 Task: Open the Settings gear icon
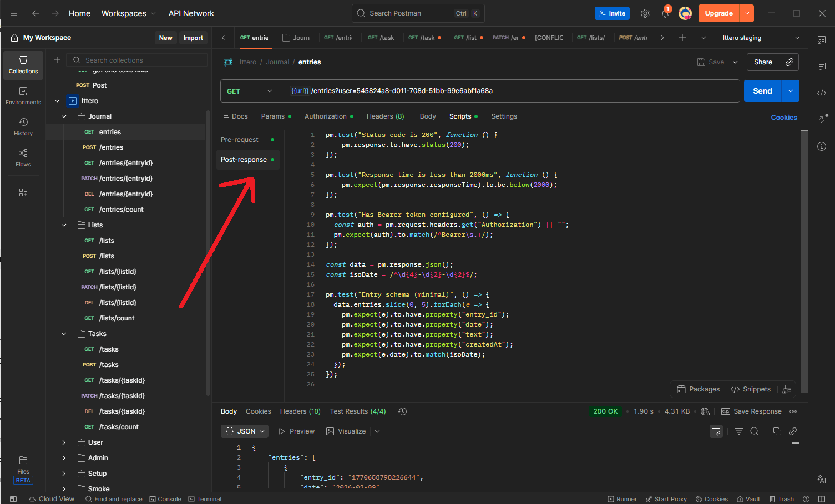pyautogui.click(x=645, y=13)
